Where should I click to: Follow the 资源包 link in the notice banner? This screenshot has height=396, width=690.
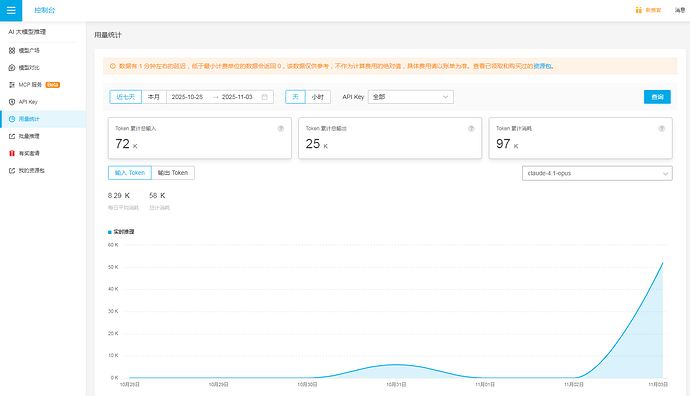[x=542, y=66]
